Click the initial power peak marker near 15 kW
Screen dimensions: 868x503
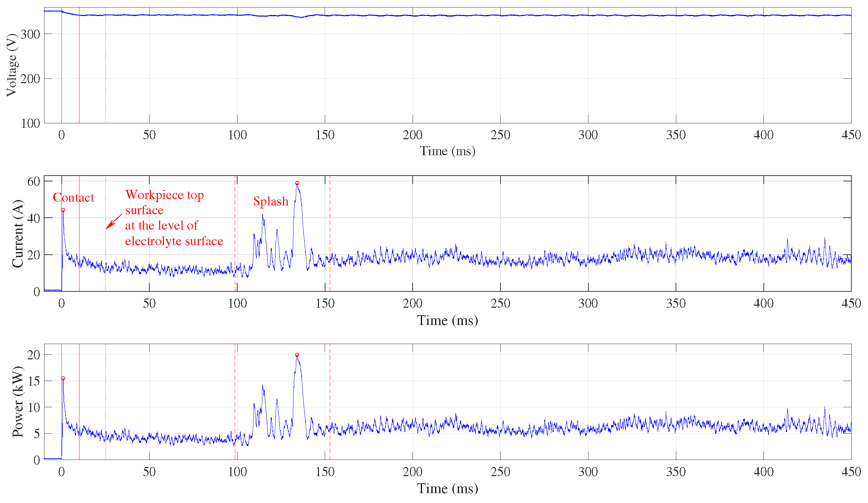coord(63,379)
